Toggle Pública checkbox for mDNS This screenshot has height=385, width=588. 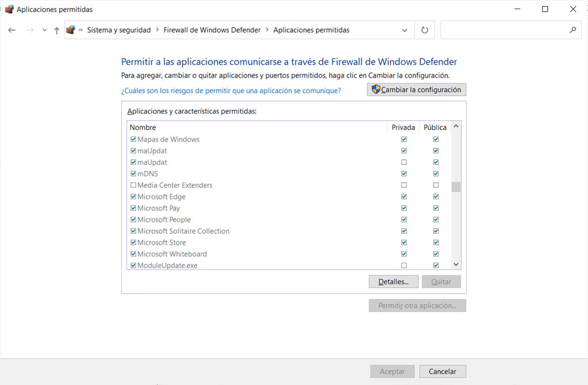436,174
